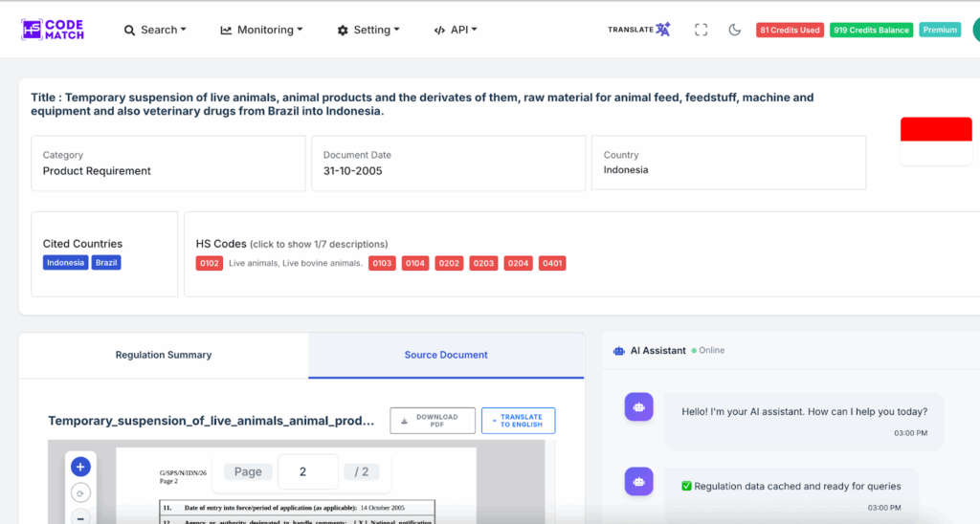Click the Translate to English button
Screen dimensions: 980x524
518,421
